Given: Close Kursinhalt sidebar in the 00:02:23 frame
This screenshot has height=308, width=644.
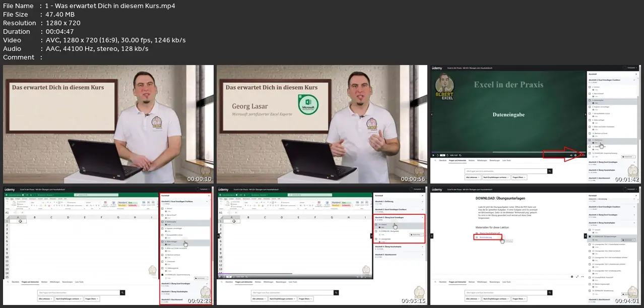Looking at the screenshot, I should pyautogui.click(x=209, y=196).
